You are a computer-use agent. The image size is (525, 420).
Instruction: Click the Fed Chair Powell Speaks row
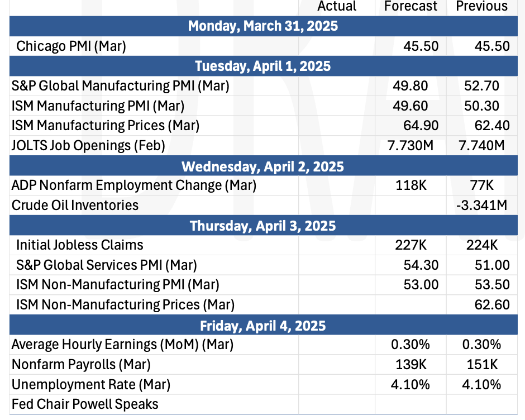tap(263, 404)
